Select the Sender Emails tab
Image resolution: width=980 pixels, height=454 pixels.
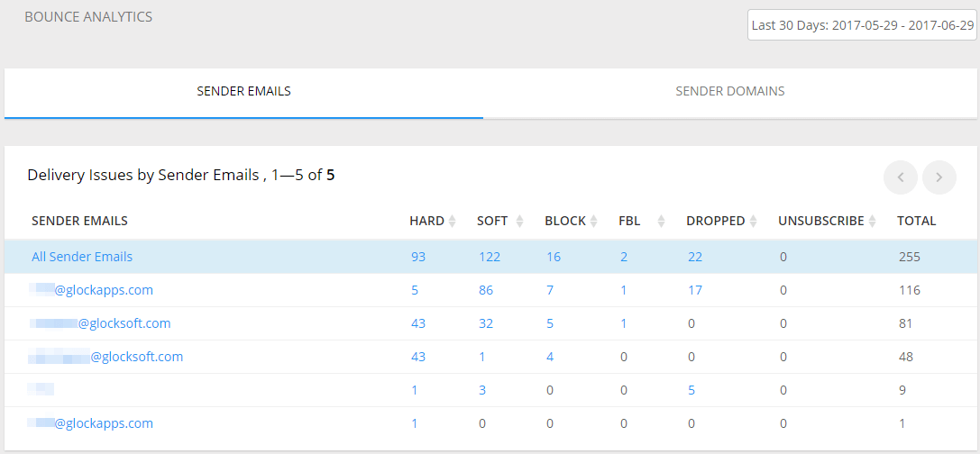243,91
